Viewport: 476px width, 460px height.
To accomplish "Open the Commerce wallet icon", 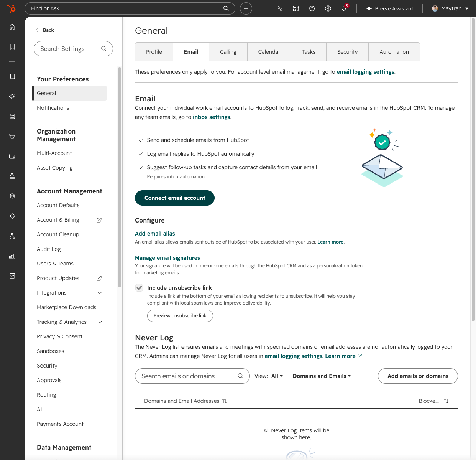I will (x=12, y=156).
